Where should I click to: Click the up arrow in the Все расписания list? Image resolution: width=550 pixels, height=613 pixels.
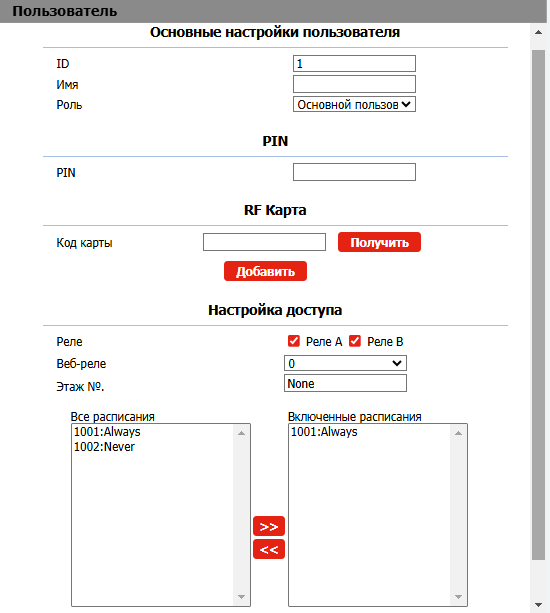(241, 433)
